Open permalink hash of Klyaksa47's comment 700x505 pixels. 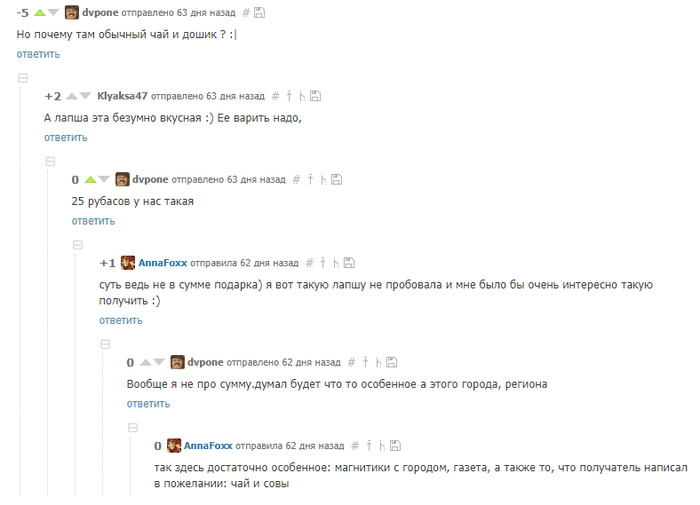tap(275, 96)
